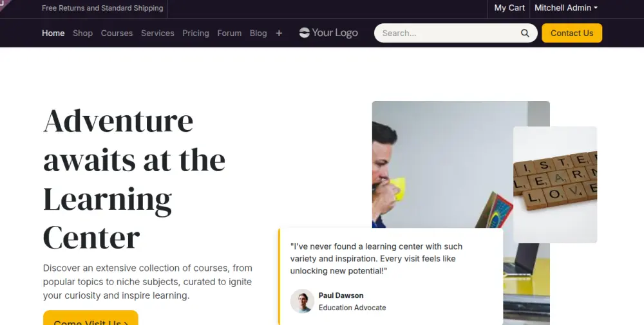This screenshot has height=325, width=644.
Task: Click Paul Dawson's avatar photo
Action: (x=302, y=301)
